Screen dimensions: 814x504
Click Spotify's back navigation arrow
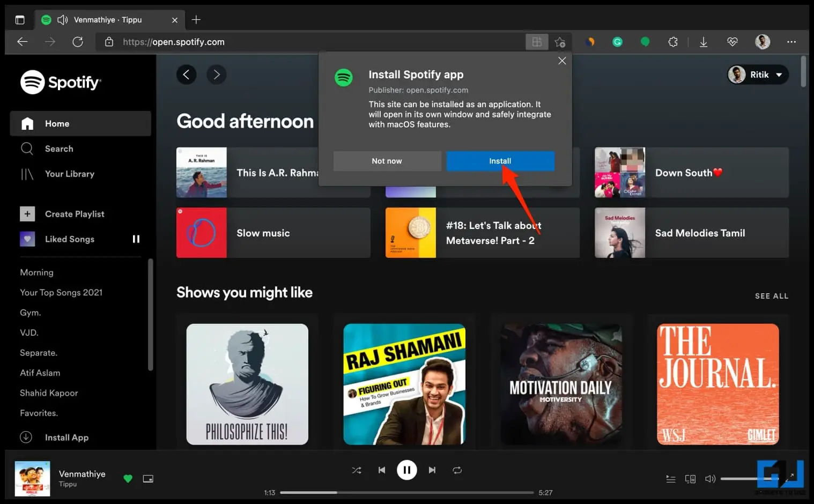[x=186, y=75]
